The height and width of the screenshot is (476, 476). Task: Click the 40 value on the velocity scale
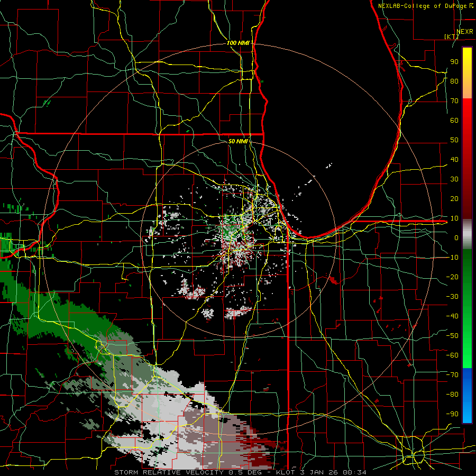point(454,159)
